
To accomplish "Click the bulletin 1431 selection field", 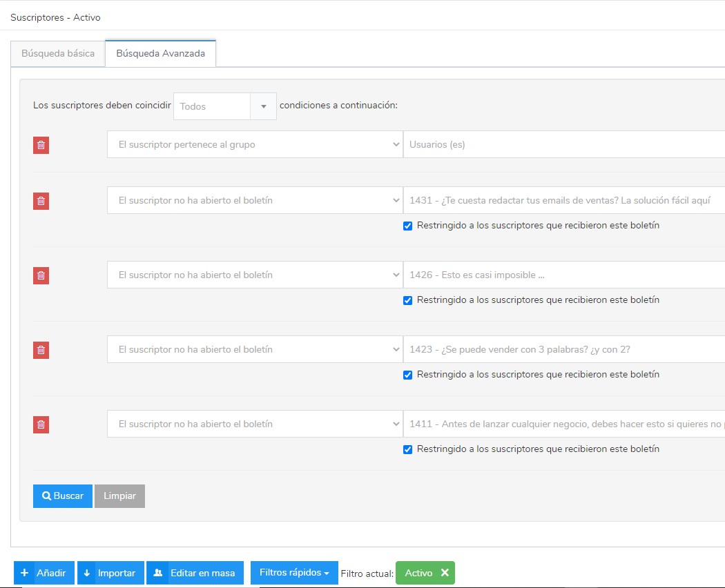I will pyautogui.click(x=564, y=200).
